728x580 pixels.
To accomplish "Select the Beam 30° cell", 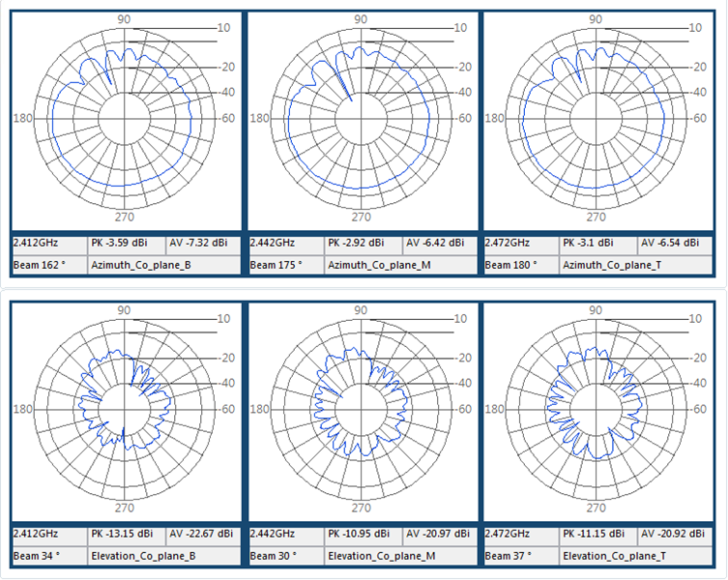I will coord(284,555).
